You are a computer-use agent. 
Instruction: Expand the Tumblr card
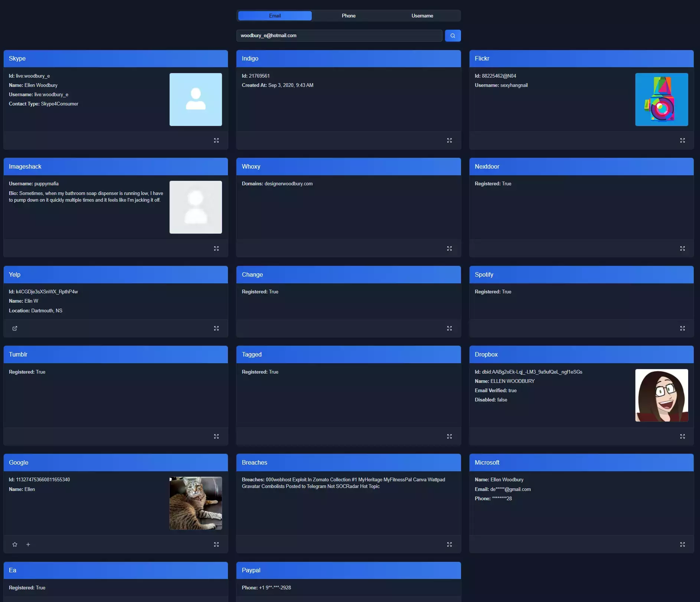pyautogui.click(x=216, y=436)
